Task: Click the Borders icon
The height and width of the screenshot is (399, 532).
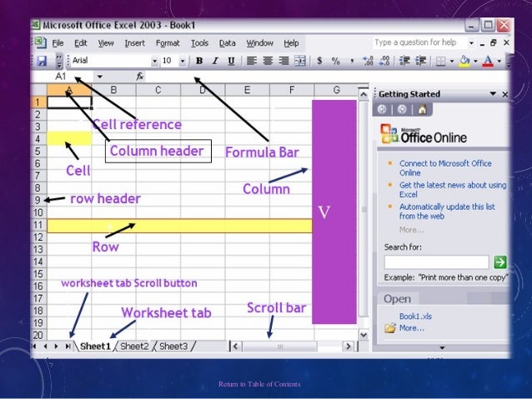Action: [x=440, y=62]
